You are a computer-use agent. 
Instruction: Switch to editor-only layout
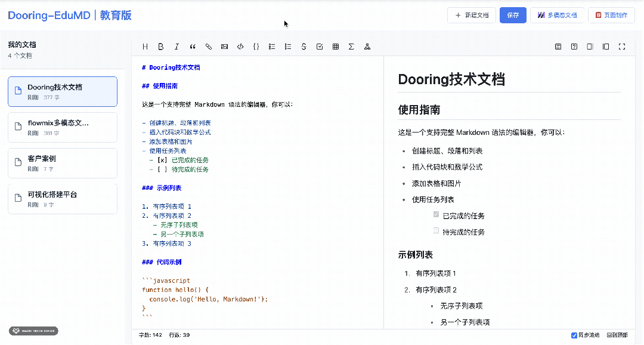590,47
